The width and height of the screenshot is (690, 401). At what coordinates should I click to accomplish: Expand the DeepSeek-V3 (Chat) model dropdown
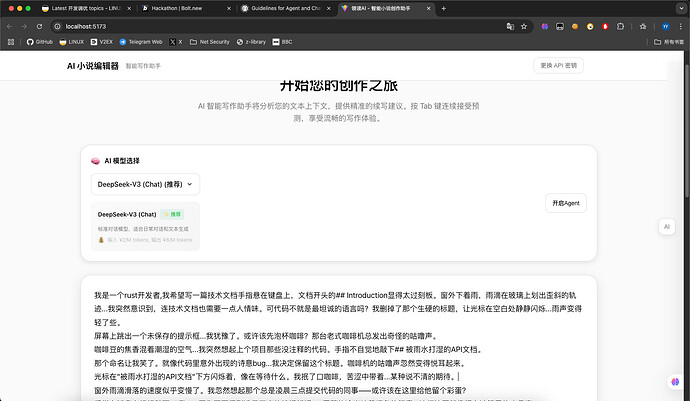point(145,184)
